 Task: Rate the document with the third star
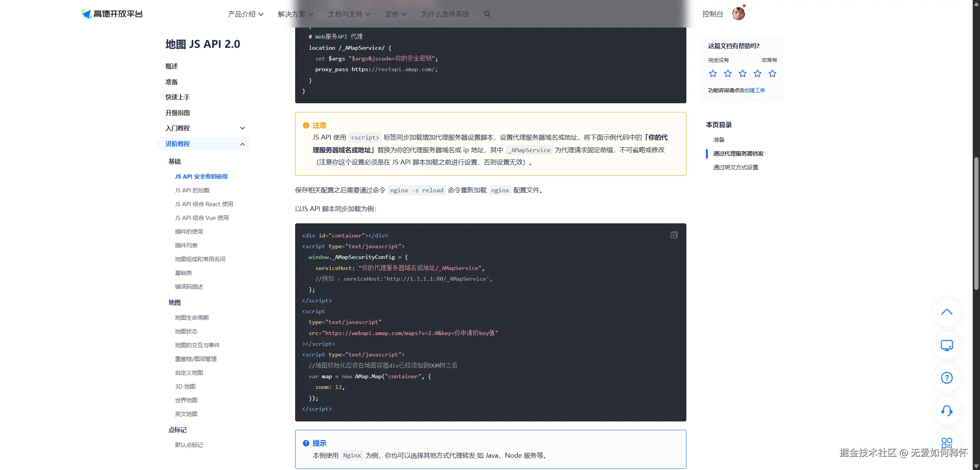[x=743, y=73]
